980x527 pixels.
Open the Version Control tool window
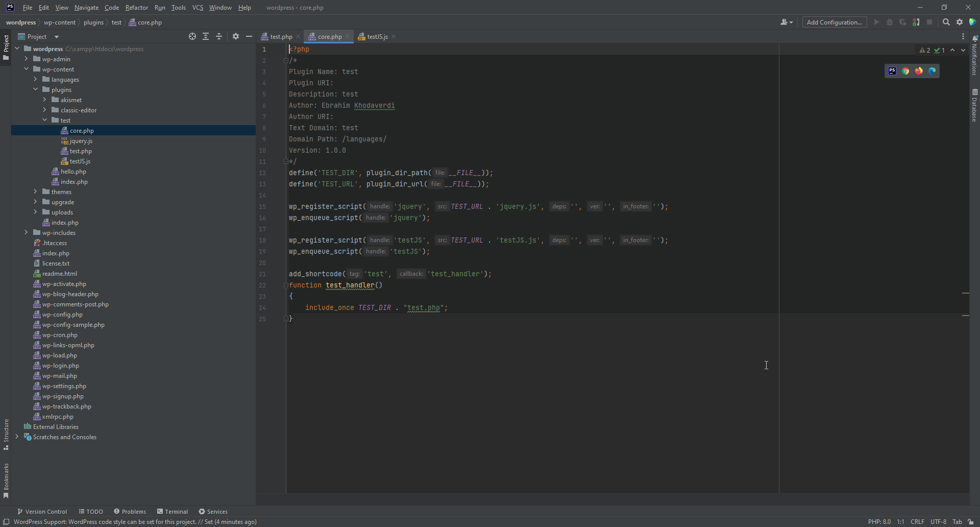(42, 511)
